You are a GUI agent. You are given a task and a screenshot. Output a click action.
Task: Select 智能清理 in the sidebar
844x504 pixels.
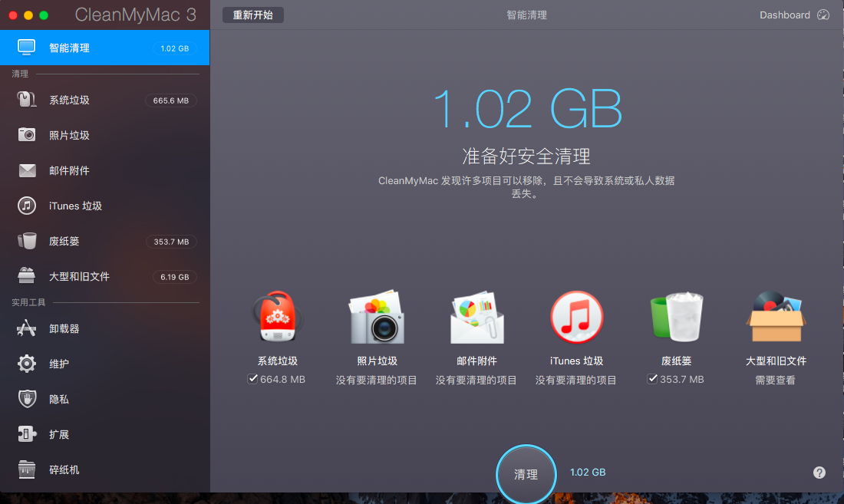(69, 48)
